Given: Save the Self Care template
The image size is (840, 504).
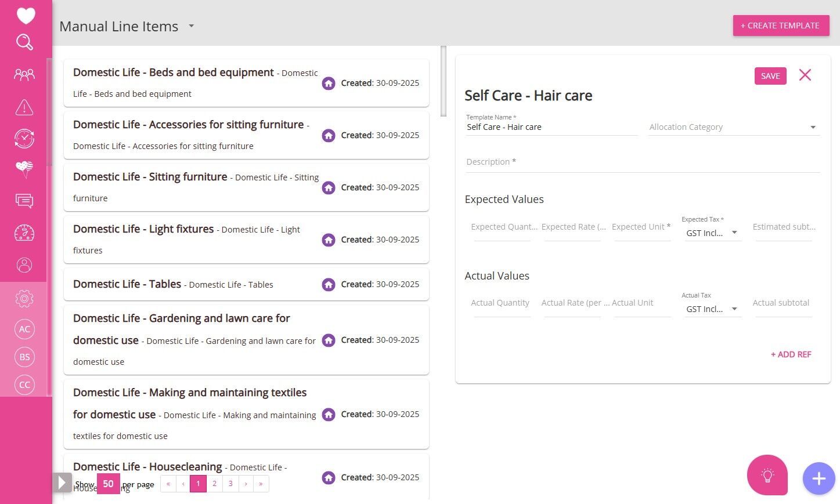Looking at the screenshot, I should coord(770,76).
